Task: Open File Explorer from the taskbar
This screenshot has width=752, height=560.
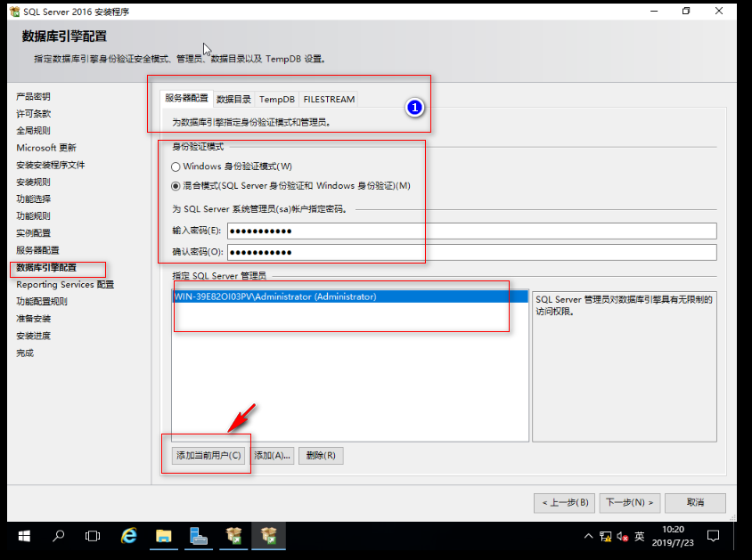Action: coord(164,536)
